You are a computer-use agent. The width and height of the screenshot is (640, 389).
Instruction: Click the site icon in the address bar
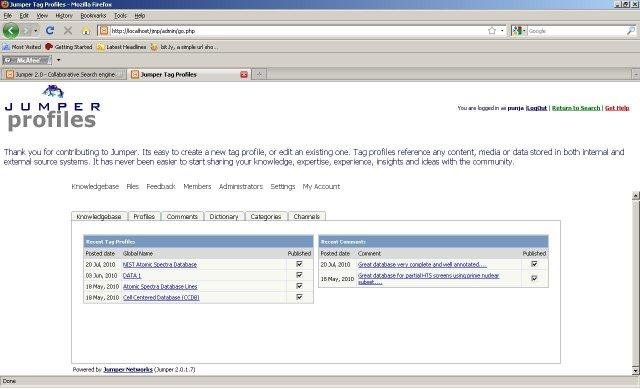click(104, 31)
